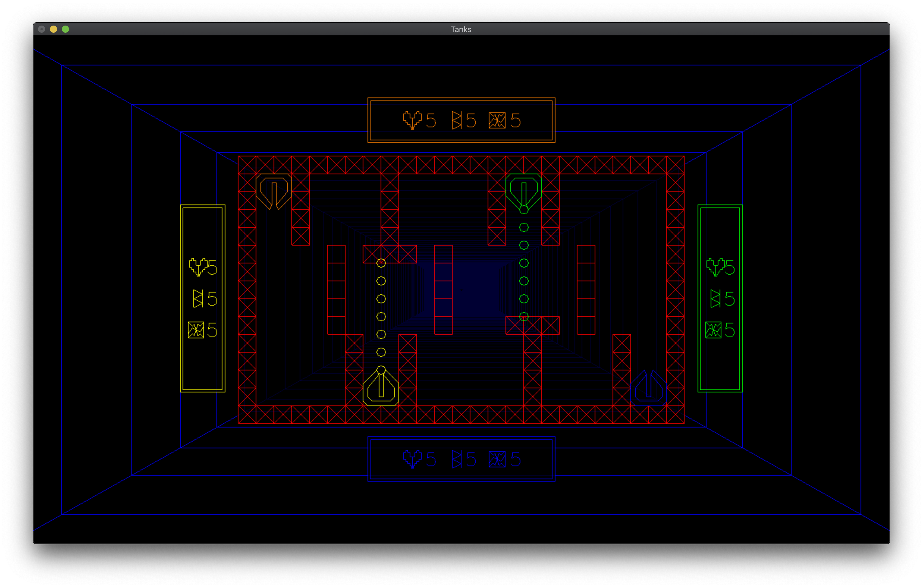Click the yellow ammo count 5

[x=212, y=298]
